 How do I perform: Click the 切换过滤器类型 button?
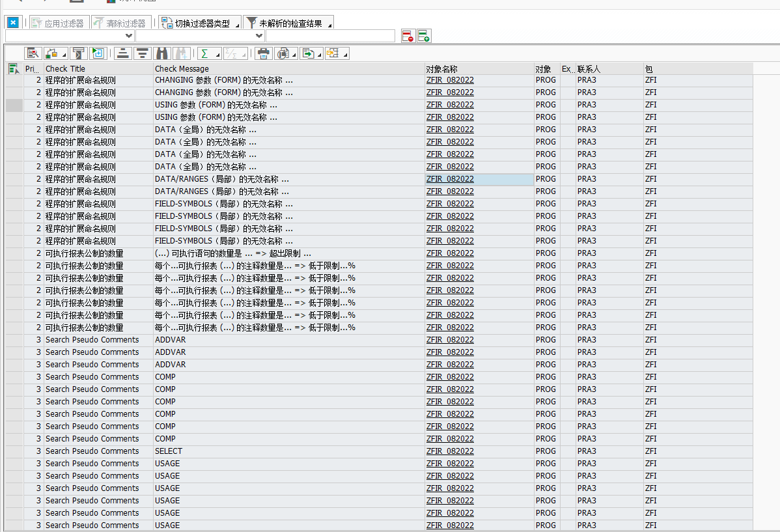tap(200, 23)
